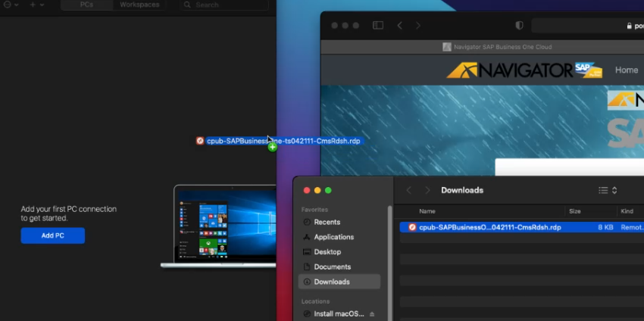Click Favorites heading in Finder sidebar
The height and width of the screenshot is (321, 644).
314,210
